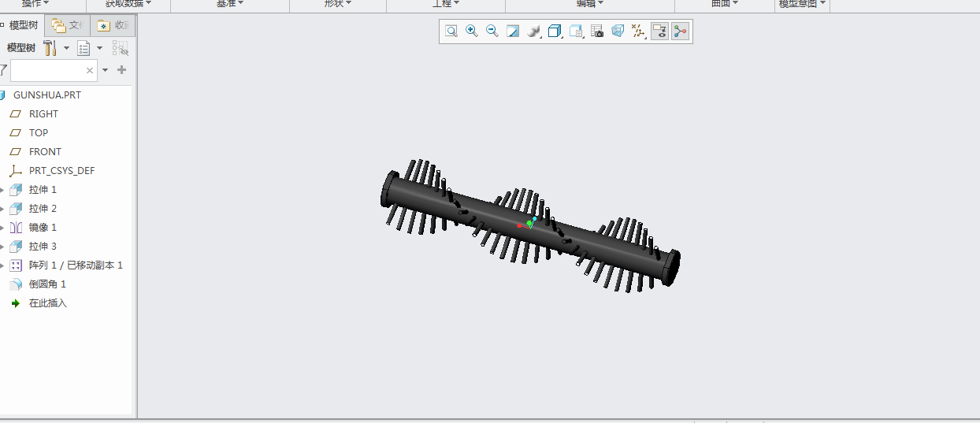This screenshot has height=423, width=980.
Task: Expand the 拉伸 2 tree node
Action: (2, 209)
